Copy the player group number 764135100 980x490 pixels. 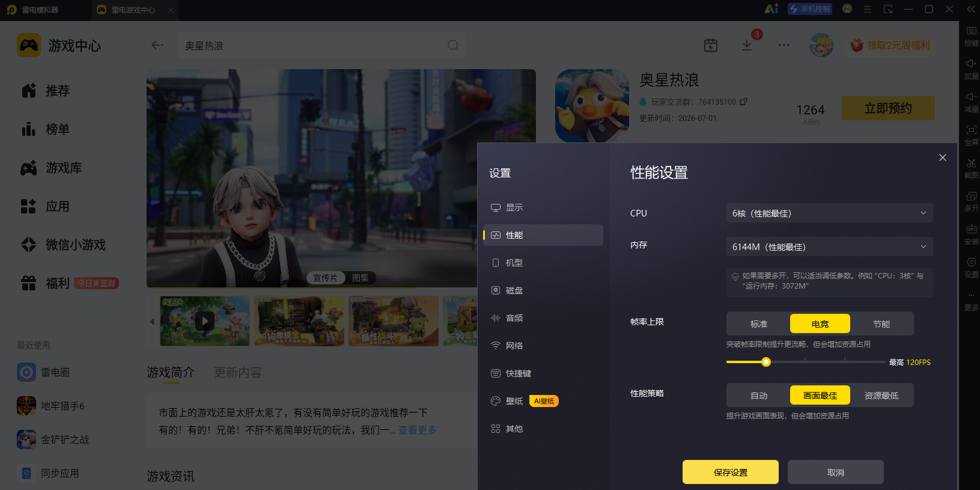[x=743, y=102]
